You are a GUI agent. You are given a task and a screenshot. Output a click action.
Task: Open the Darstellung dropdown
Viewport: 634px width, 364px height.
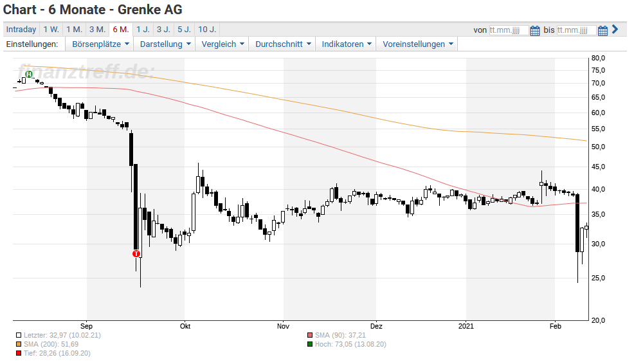point(165,44)
